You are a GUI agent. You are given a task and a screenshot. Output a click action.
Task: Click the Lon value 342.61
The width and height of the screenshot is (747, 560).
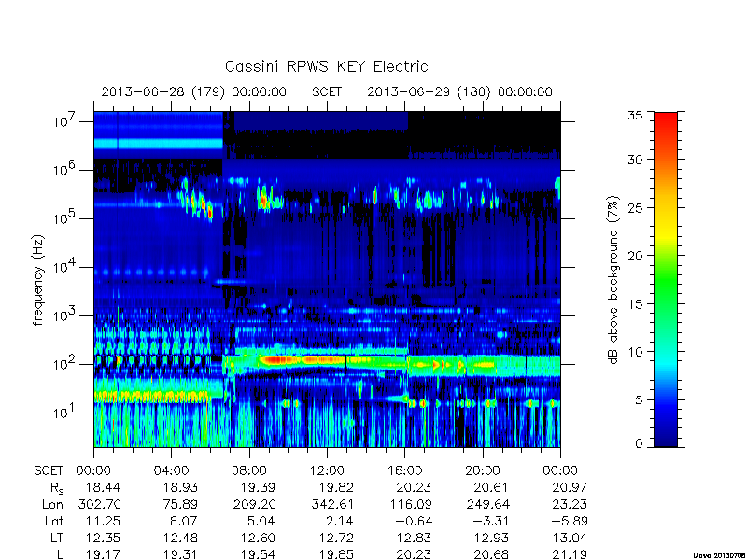tap(332, 504)
